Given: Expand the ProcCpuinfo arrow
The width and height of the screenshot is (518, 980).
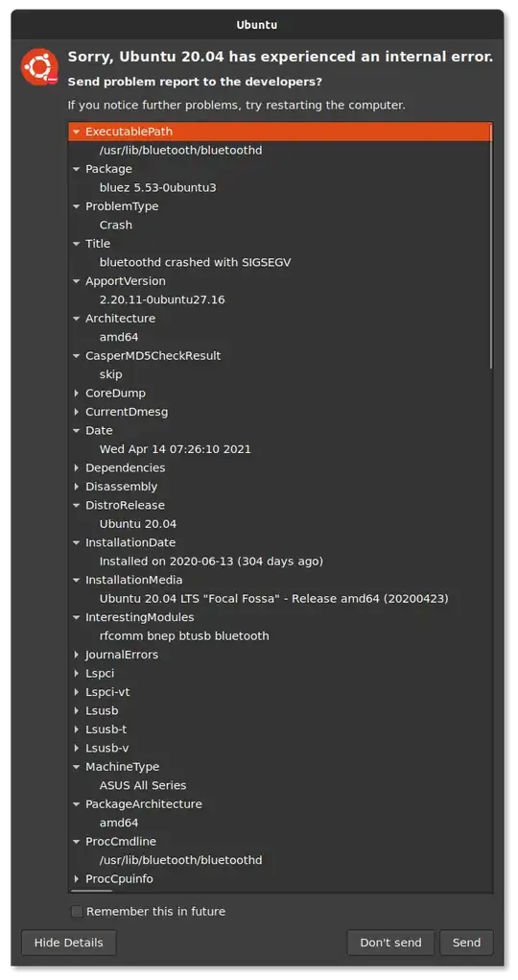Looking at the screenshot, I should click(x=76, y=879).
